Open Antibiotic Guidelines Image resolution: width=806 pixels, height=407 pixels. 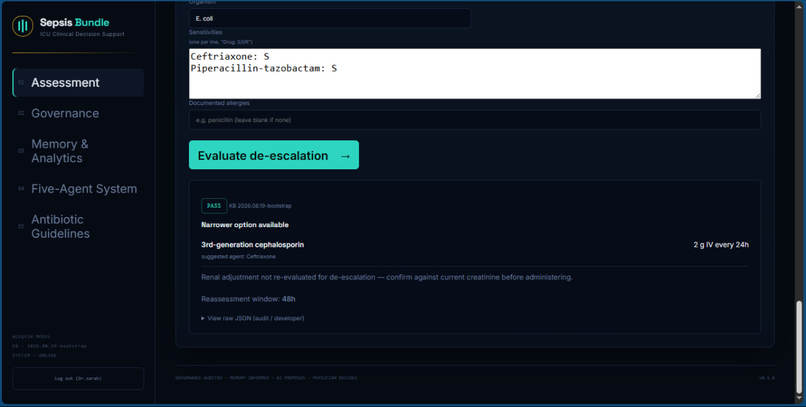(78, 226)
